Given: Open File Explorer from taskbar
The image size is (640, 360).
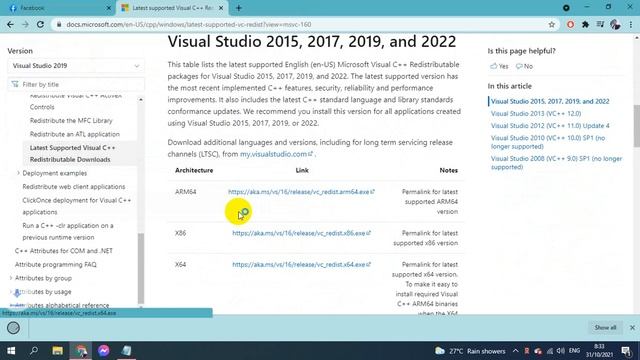Looking at the screenshot, I should tap(58, 351).
